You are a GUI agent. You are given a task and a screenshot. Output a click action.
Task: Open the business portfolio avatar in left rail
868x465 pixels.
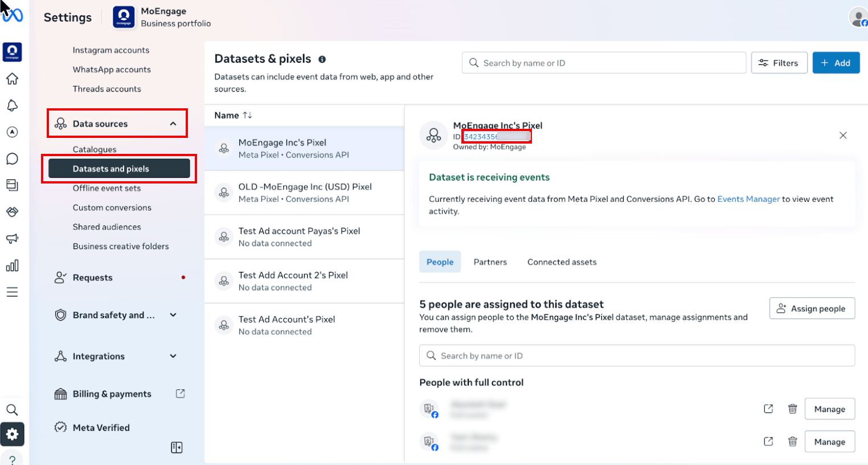[13, 52]
